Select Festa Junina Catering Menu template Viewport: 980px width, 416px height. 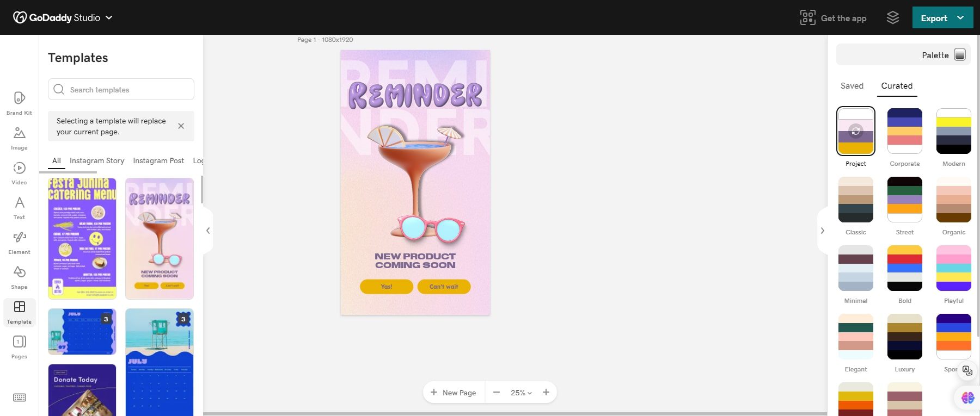coord(82,239)
